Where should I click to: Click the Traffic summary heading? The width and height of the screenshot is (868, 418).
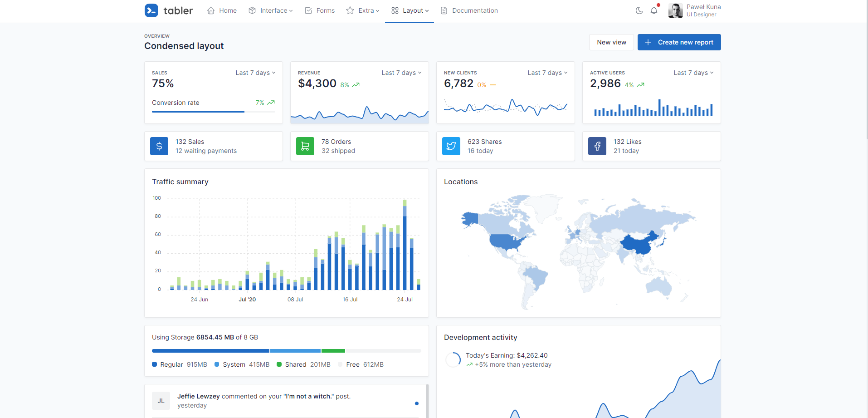(180, 182)
